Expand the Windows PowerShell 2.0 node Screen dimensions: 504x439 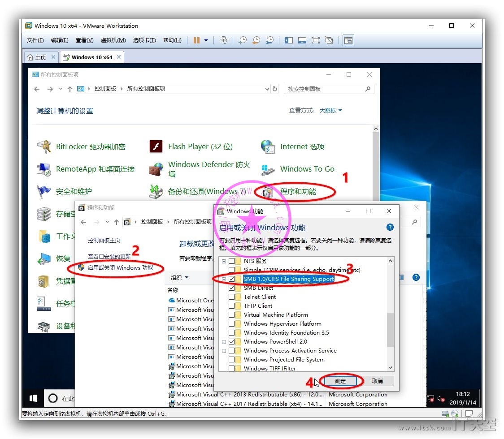coord(224,342)
